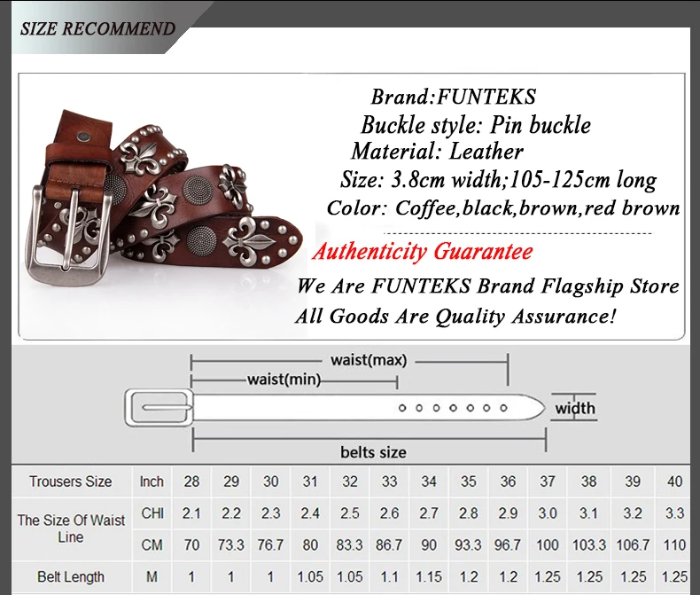Click the CHI value 2.4 cell
This screenshot has height=595, width=700.
[310, 513]
